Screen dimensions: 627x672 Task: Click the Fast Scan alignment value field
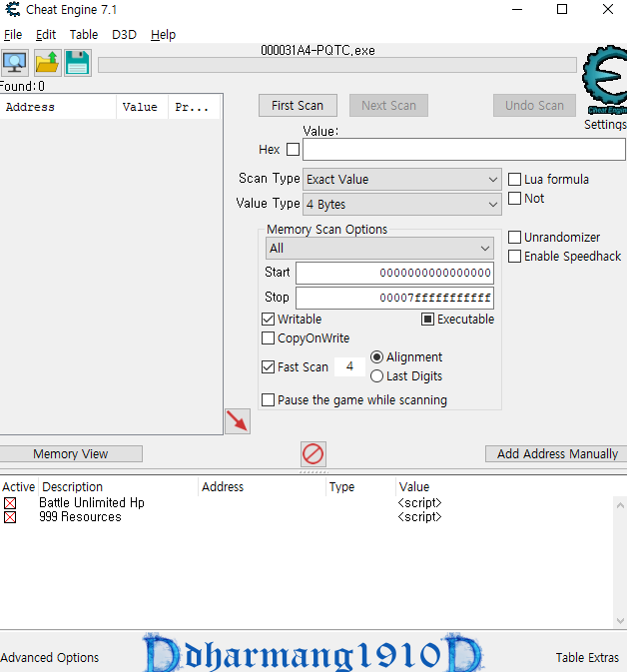pyautogui.click(x=349, y=366)
